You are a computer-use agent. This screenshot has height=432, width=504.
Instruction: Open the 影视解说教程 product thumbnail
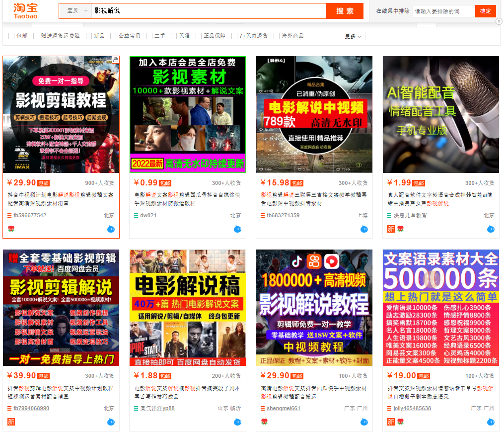click(314, 308)
